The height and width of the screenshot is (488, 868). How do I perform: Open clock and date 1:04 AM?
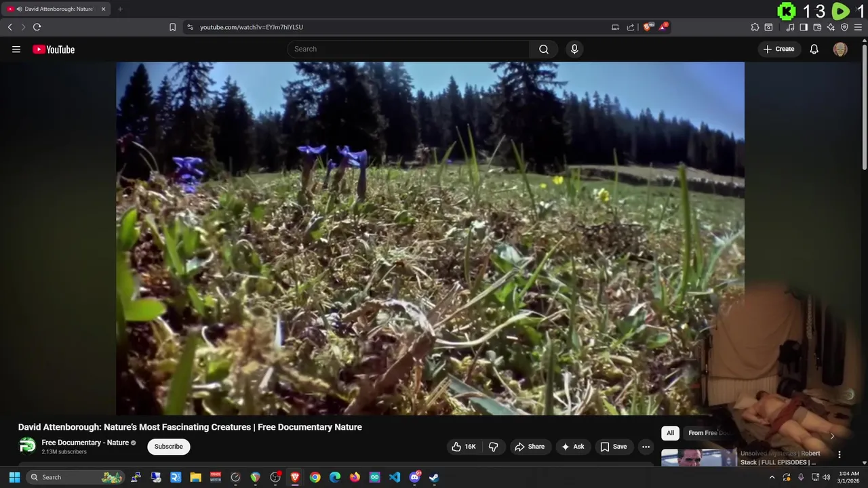click(x=848, y=477)
